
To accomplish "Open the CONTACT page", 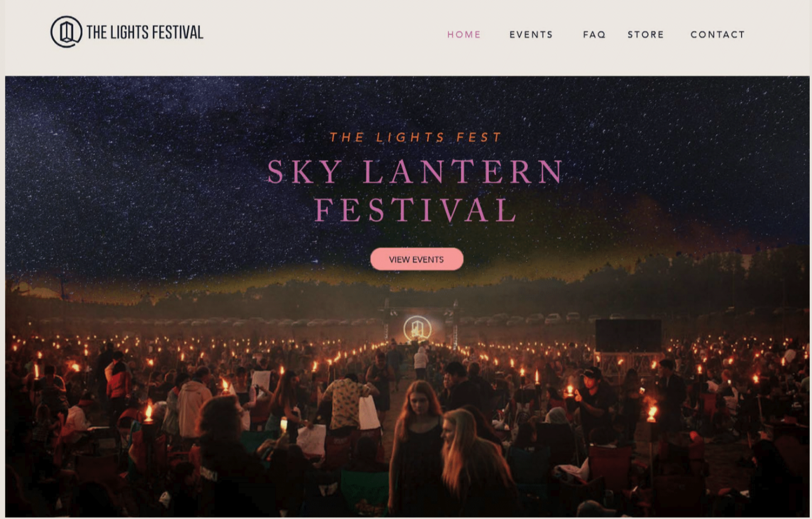I will [x=718, y=35].
